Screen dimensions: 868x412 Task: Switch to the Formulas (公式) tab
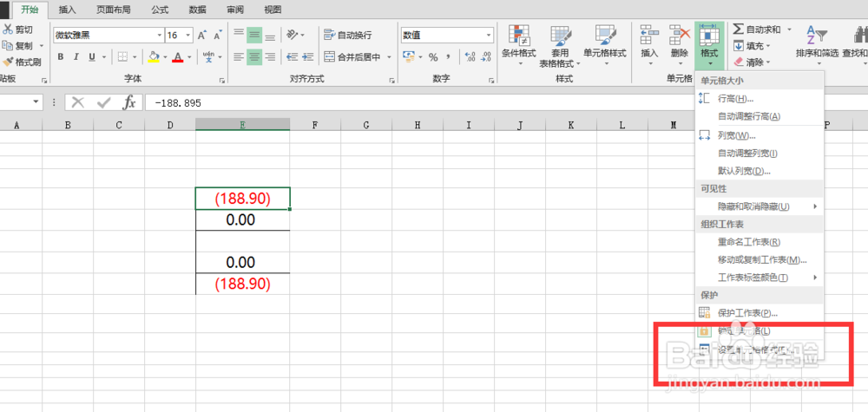coord(158,10)
